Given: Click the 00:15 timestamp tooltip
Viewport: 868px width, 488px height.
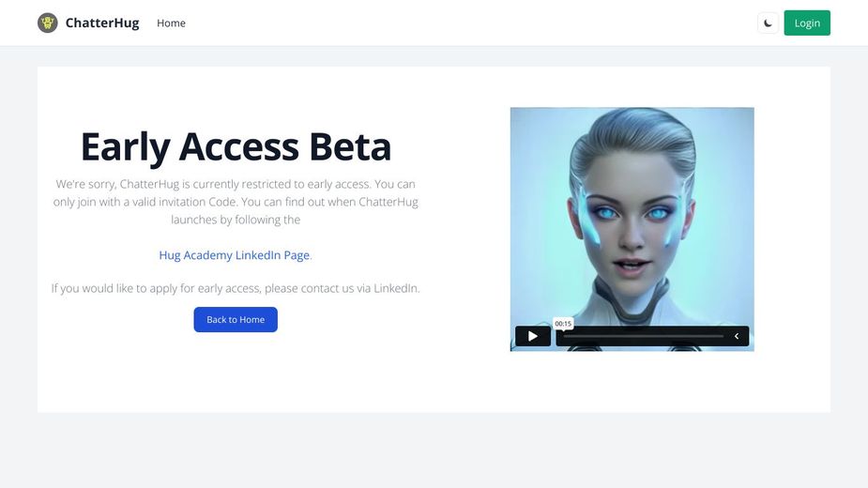Looking at the screenshot, I should (x=563, y=324).
